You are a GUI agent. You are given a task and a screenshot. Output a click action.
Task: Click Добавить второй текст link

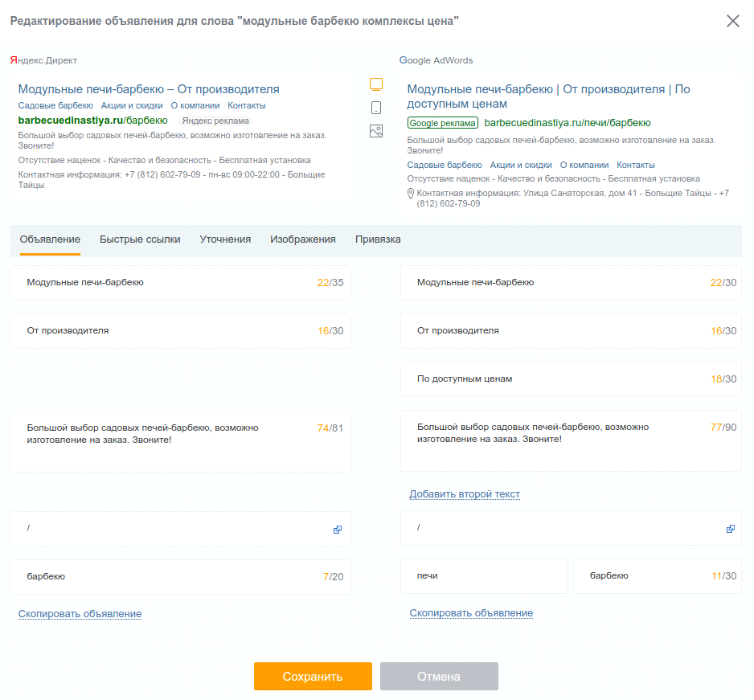point(465,494)
